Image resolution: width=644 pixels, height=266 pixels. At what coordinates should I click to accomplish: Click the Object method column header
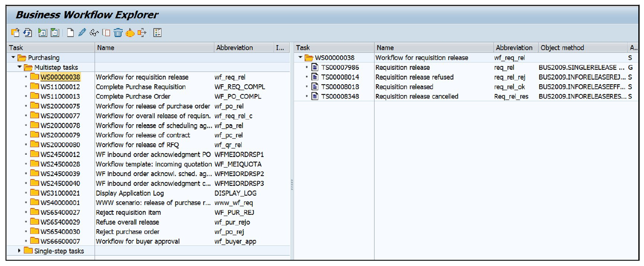pos(562,48)
